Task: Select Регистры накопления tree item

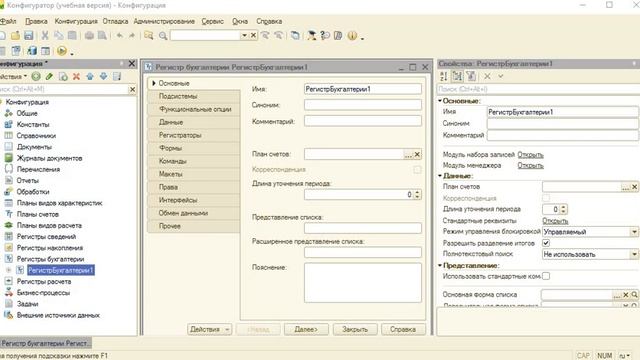Action: pyautogui.click(x=50, y=248)
